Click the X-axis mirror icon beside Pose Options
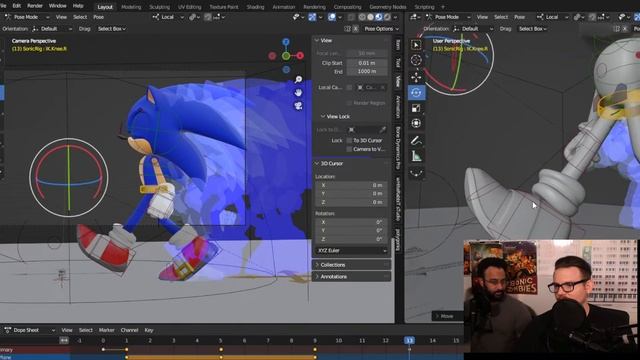The width and height of the screenshot is (640, 360). 356,29
